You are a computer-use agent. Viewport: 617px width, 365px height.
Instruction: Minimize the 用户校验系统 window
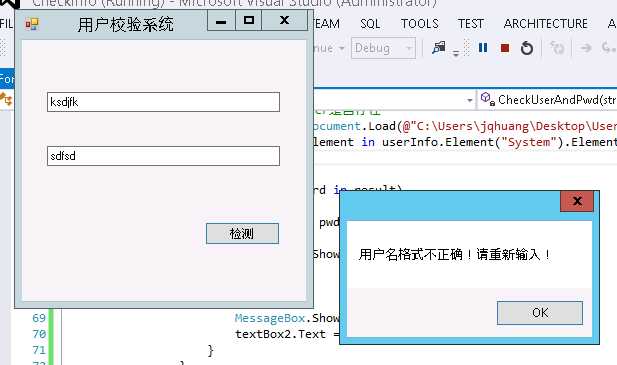click(221, 20)
